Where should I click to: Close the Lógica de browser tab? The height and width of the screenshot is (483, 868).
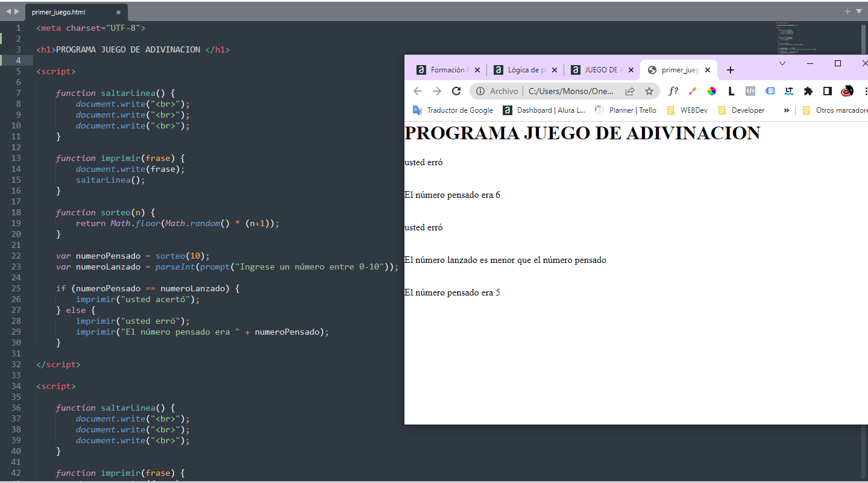tap(555, 70)
